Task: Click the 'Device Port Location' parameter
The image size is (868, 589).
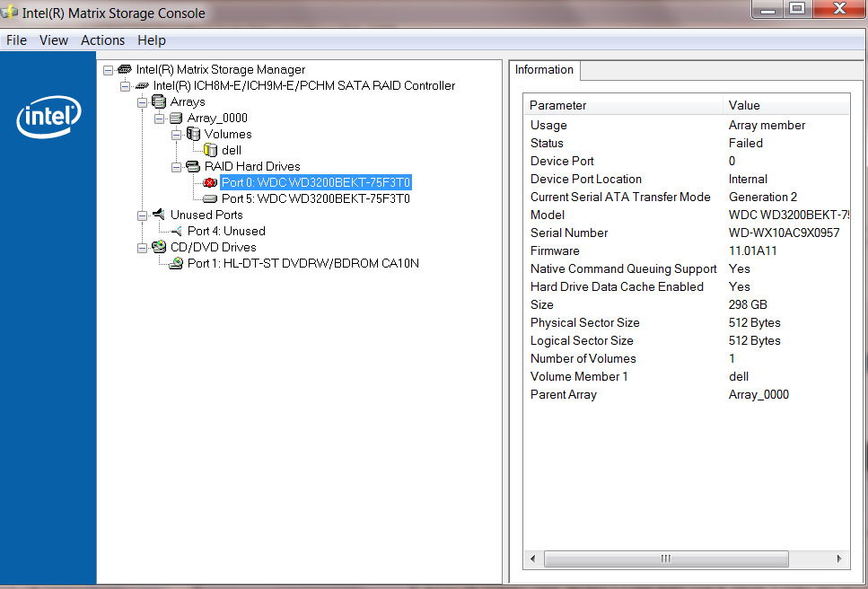Action: [585, 179]
